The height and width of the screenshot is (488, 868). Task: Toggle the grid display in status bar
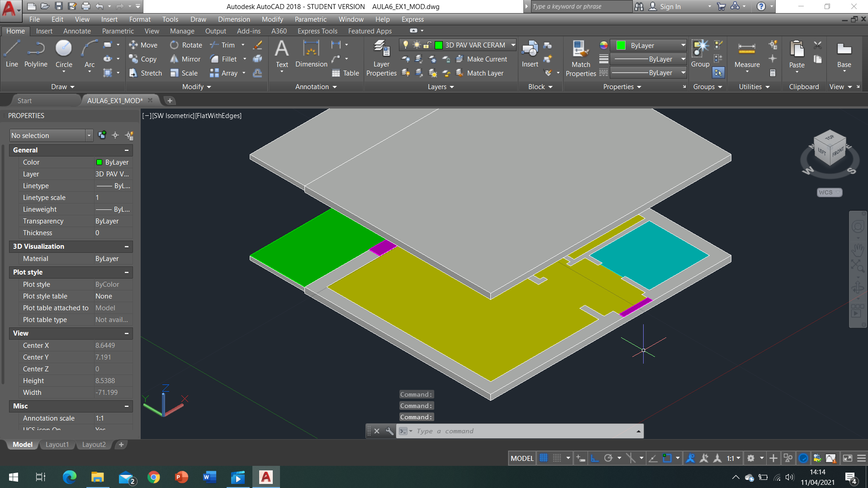(544, 458)
